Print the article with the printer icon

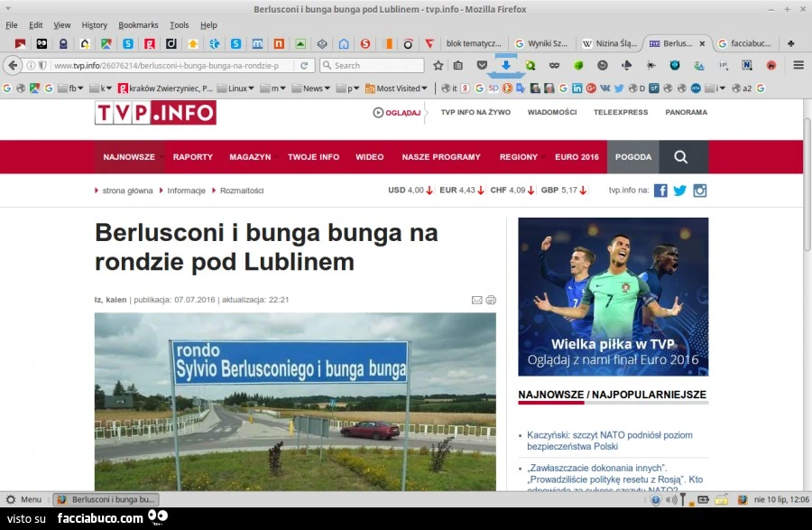click(491, 300)
